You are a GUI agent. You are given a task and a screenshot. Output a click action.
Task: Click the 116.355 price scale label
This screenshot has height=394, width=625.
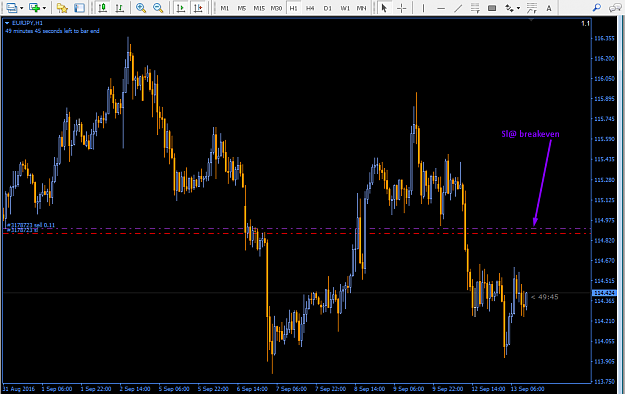pos(604,38)
